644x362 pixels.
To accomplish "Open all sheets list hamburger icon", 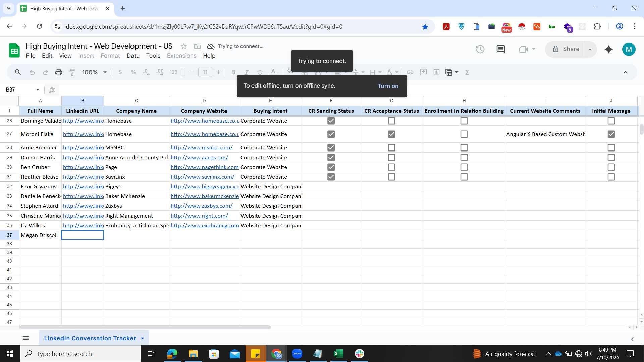I will [x=25, y=338].
